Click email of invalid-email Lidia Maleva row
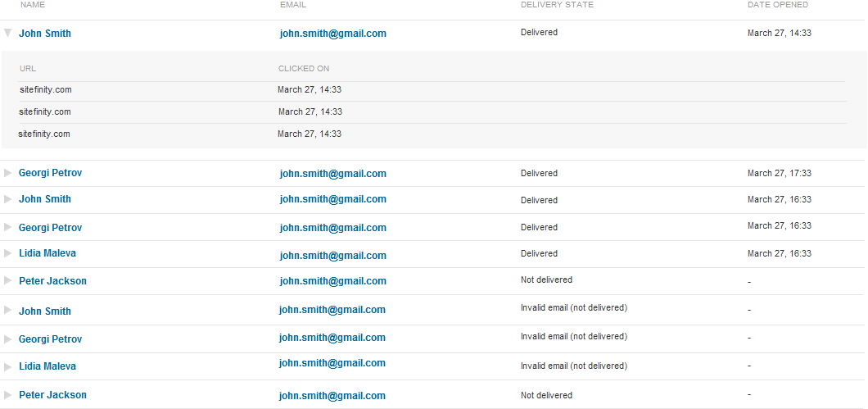868x409 pixels. [x=332, y=366]
